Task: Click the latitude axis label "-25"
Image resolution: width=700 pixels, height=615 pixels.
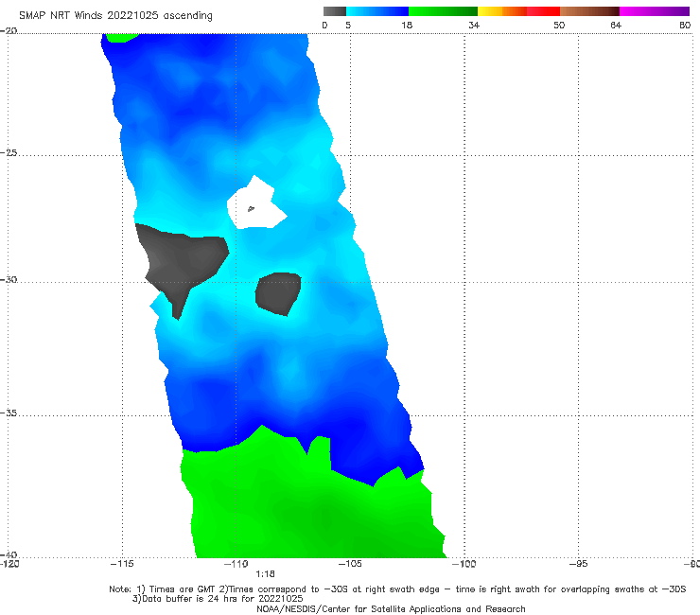Action: pyautogui.click(x=9, y=152)
